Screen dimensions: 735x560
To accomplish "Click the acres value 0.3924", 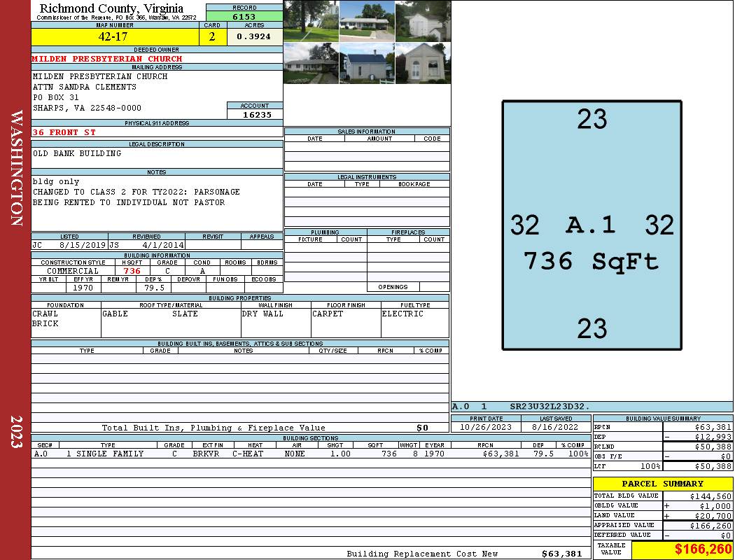I will (x=253, y=37).
